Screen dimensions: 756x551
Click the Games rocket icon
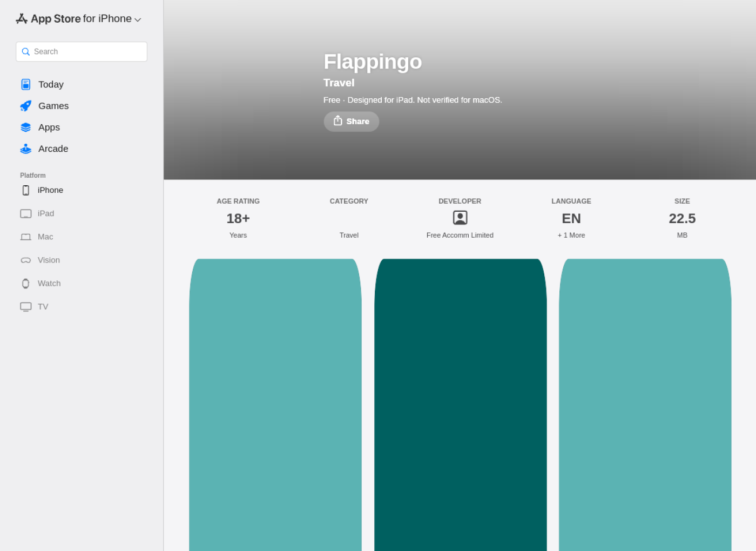(x=25, y=106)
